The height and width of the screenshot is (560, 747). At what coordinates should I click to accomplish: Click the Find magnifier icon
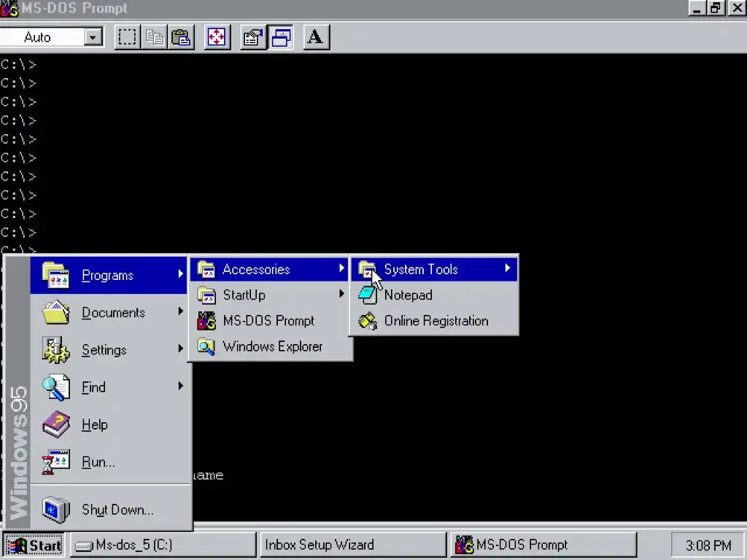click(x=55, y=387)
